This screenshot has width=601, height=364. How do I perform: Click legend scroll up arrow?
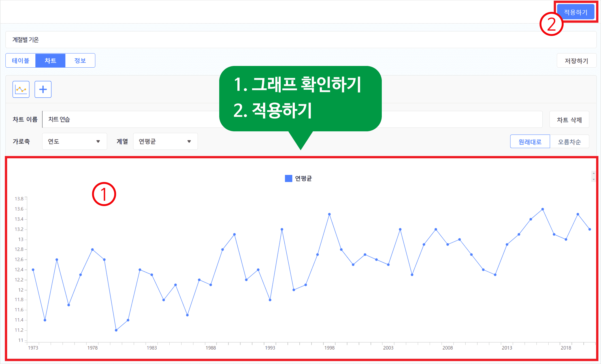[594, 173]
